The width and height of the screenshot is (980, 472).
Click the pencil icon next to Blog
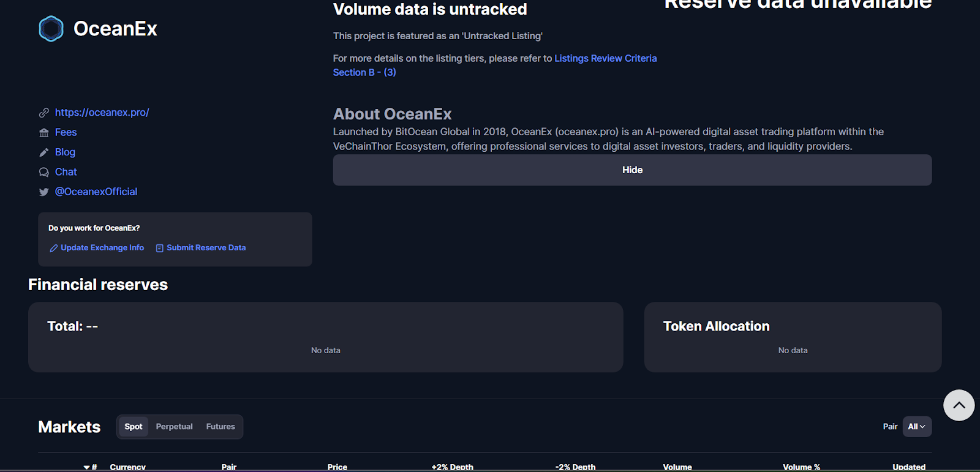pyautogui.click(x=44, y=152)
